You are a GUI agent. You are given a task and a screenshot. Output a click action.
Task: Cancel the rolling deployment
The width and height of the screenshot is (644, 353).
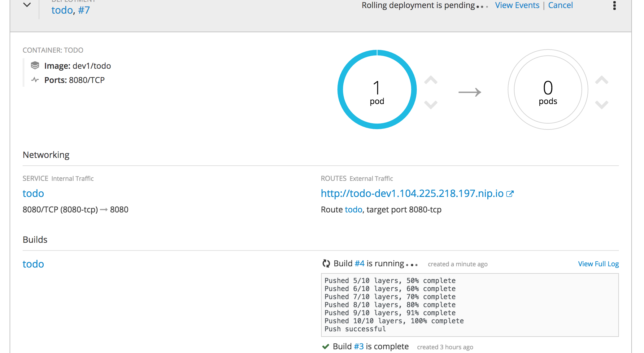click(560, 5)
